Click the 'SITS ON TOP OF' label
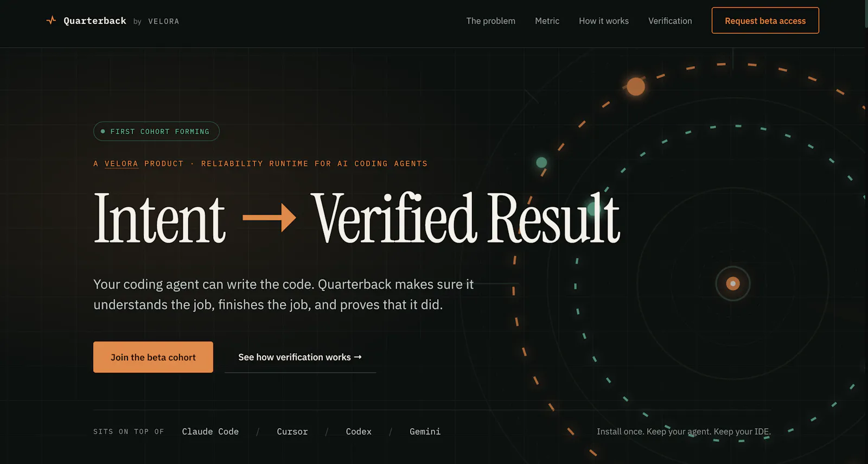This screenshot has height=464, width=868. coord(129,431)
